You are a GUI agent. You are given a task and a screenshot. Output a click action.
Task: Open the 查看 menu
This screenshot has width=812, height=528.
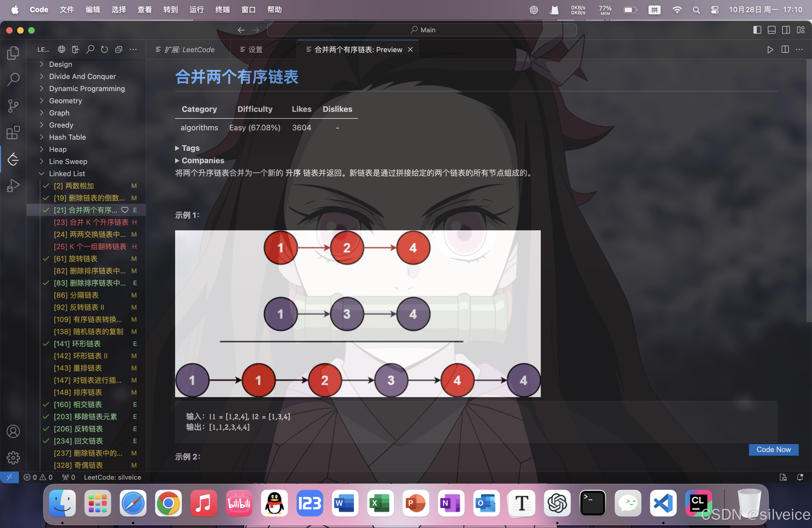[x=145, y=10]
